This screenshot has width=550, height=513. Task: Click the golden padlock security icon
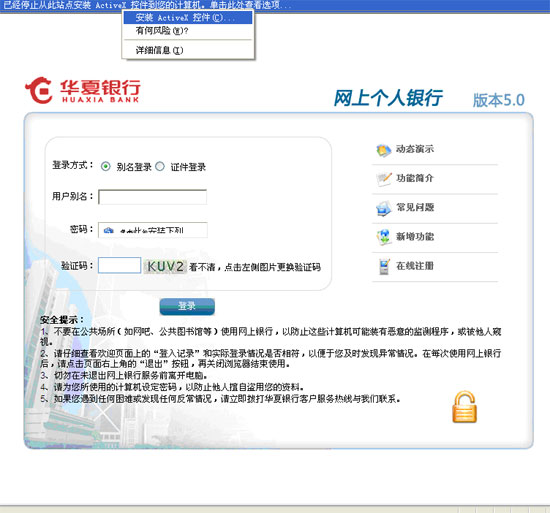point(464,407)
